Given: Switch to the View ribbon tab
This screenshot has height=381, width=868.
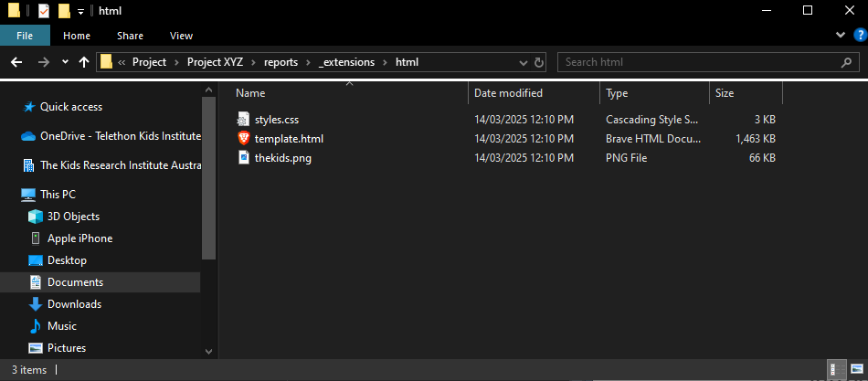Looking at the screenshot, I should click(x=181, y=35).
